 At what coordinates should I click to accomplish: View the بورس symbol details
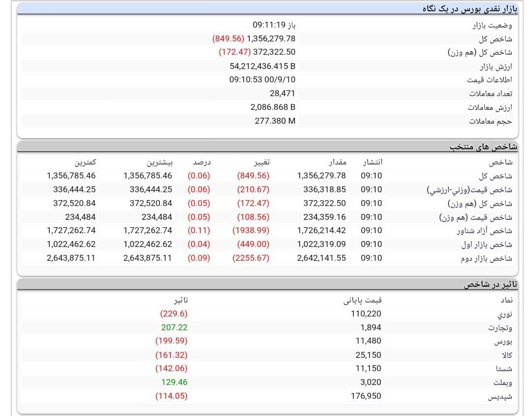501,341
